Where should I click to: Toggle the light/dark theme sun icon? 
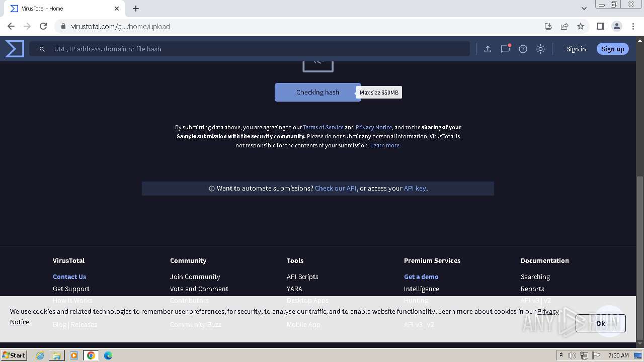540,49
